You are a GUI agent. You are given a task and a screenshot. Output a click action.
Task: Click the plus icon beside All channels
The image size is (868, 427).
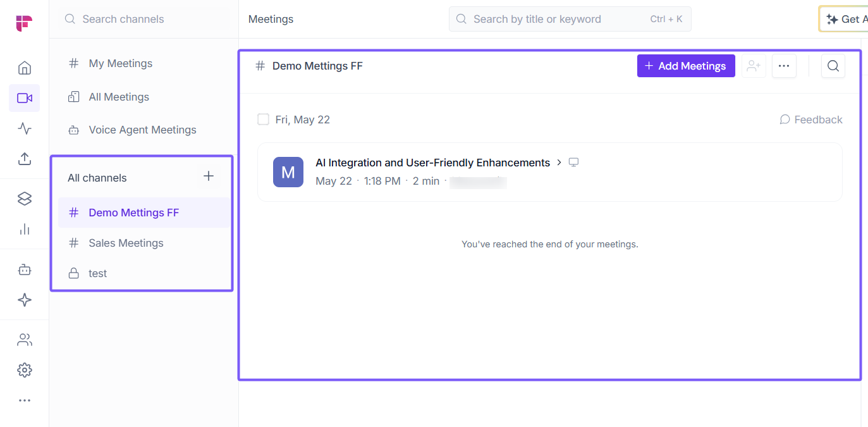coord(209,176)
